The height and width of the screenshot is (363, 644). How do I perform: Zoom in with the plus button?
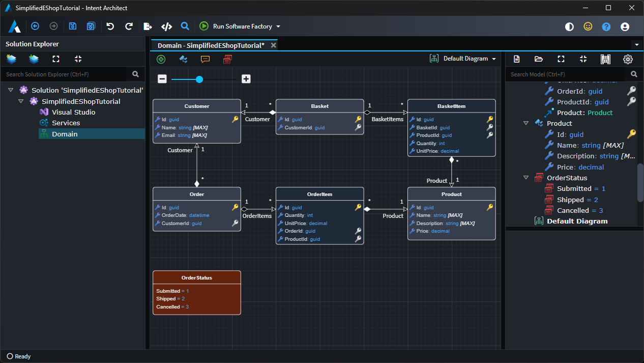(246, 79)
